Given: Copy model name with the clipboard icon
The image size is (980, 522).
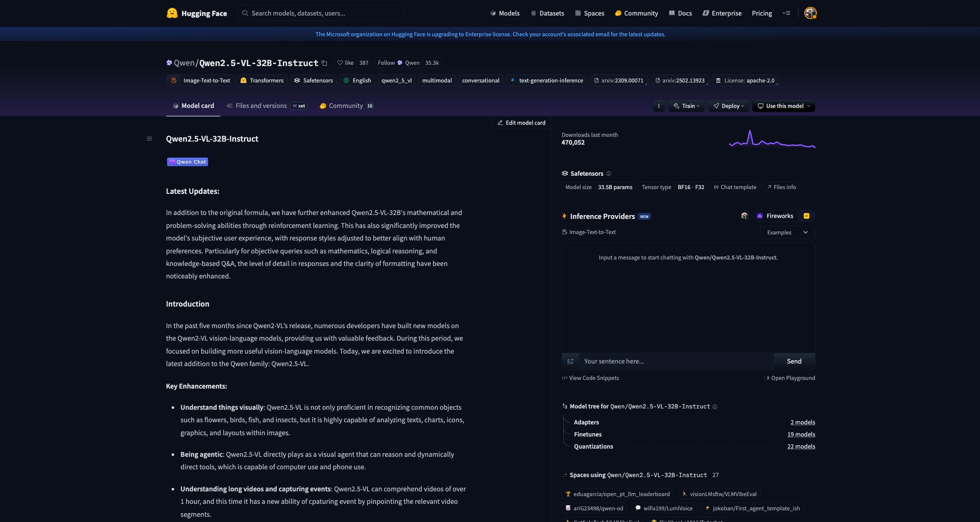Looking at the screenshot, I should point(324,63).
